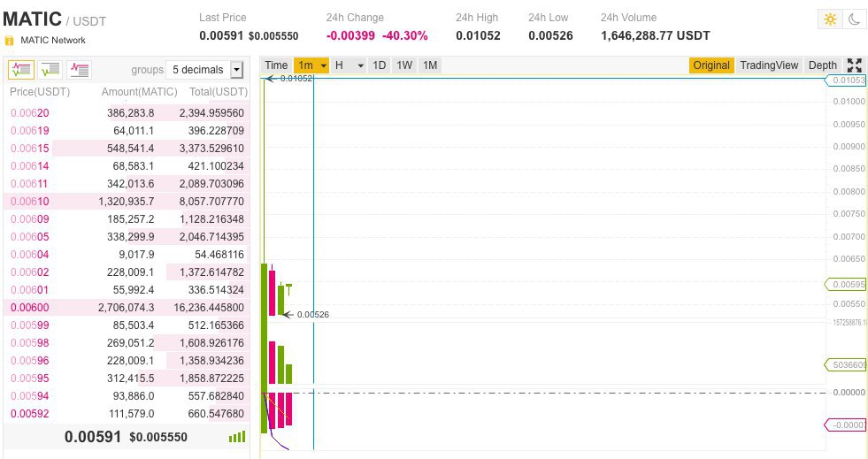Viewport: 868px width, 459px height.
Task: Select the 0.00609 sell order price
Action: click(30, 219)
